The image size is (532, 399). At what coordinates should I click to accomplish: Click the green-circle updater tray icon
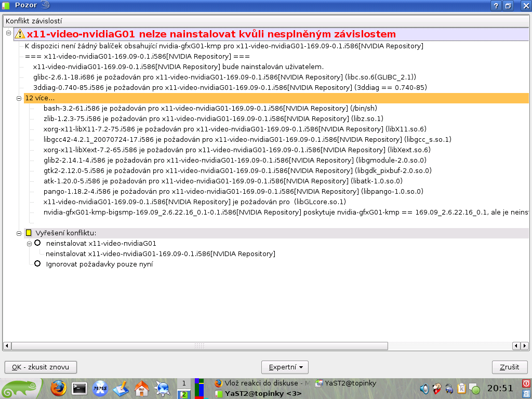[x=475, y=389]
